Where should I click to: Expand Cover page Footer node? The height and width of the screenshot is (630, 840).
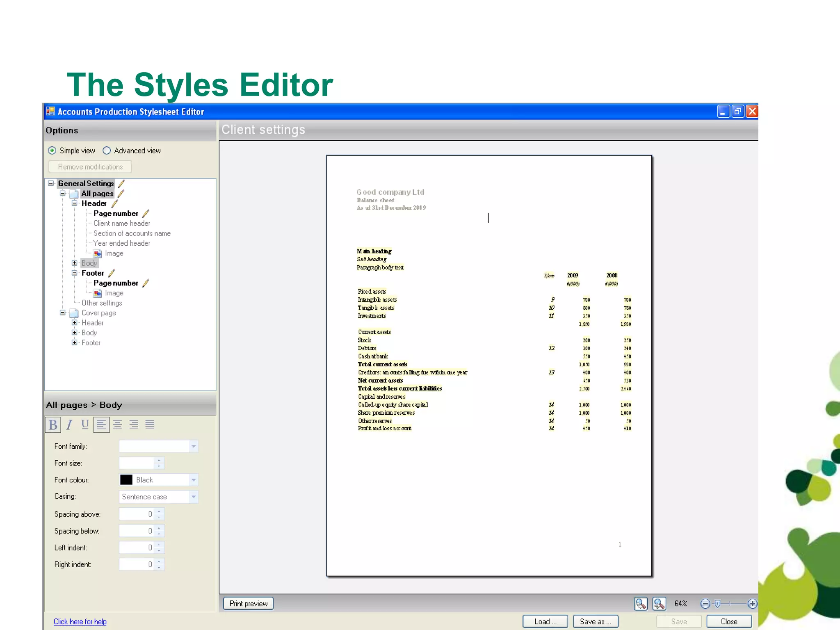75,342
